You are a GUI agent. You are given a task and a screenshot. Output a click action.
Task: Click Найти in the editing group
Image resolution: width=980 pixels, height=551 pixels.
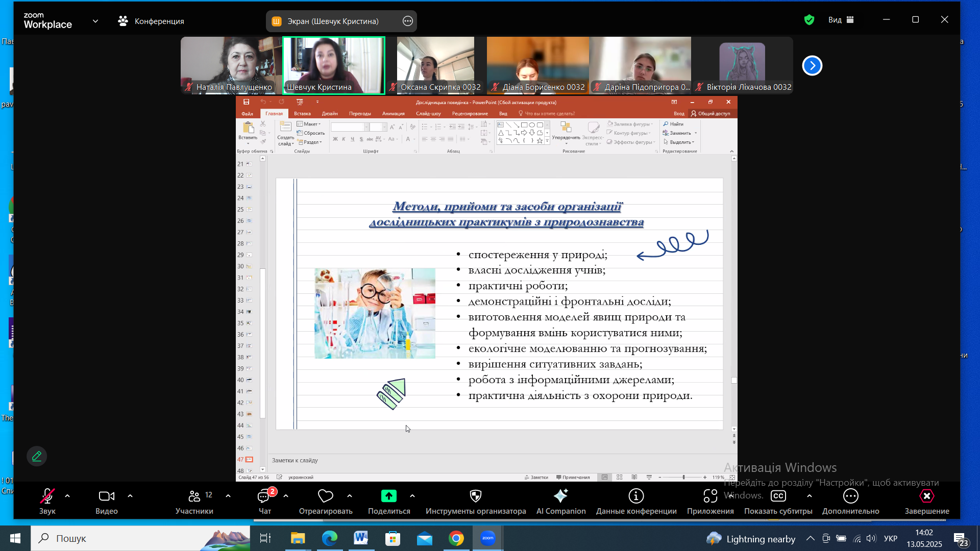(673, 124)
